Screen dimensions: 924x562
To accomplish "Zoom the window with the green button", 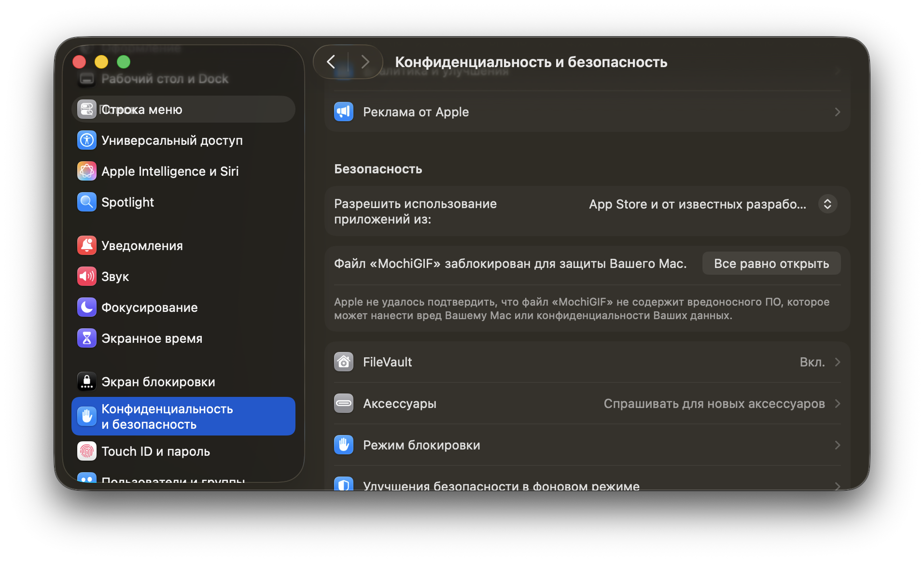I will tap(124, 62).
